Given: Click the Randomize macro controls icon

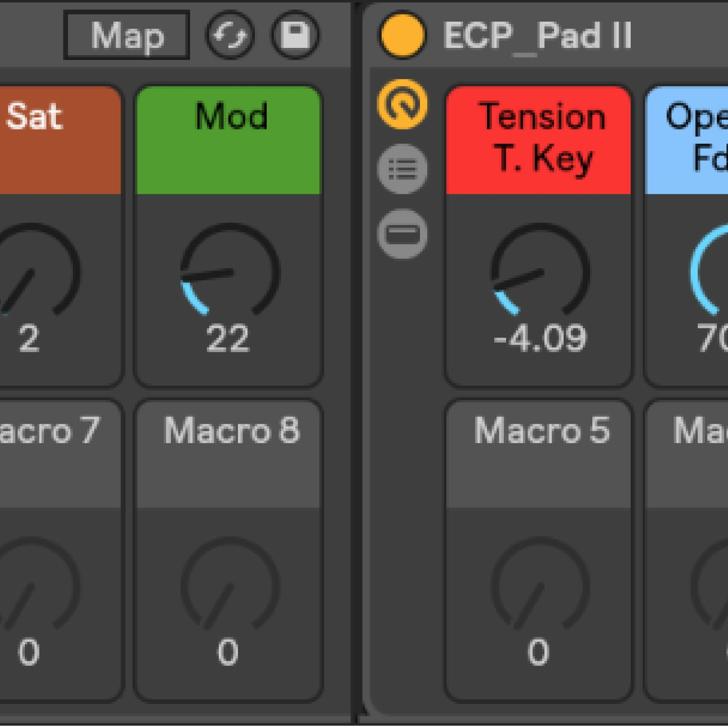Looking at the screenshot, I should coord(230,35).
